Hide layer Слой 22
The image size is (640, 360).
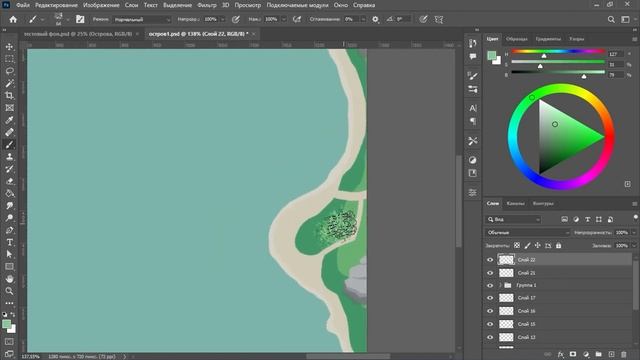tap(490, 260)
